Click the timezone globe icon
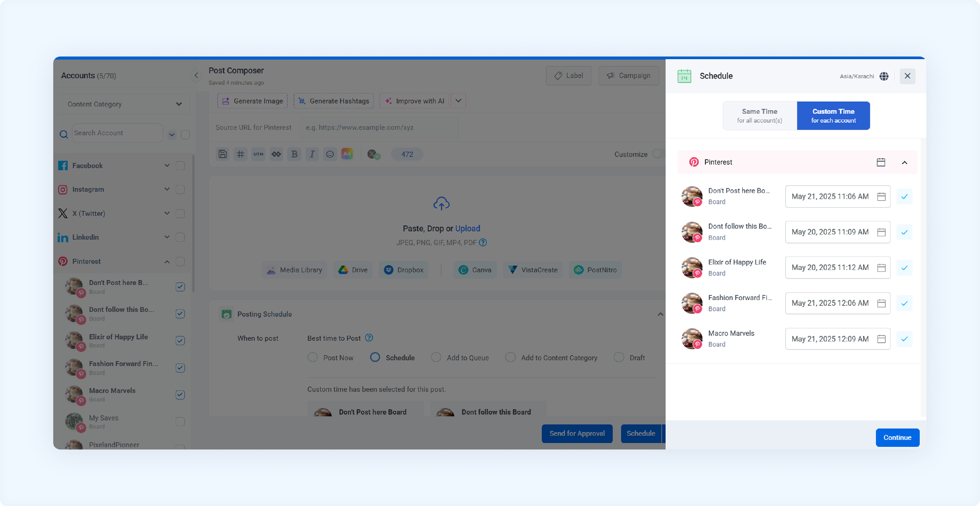Image resolution: width=980 pixels, height=506 pixels. coord(884,76)
